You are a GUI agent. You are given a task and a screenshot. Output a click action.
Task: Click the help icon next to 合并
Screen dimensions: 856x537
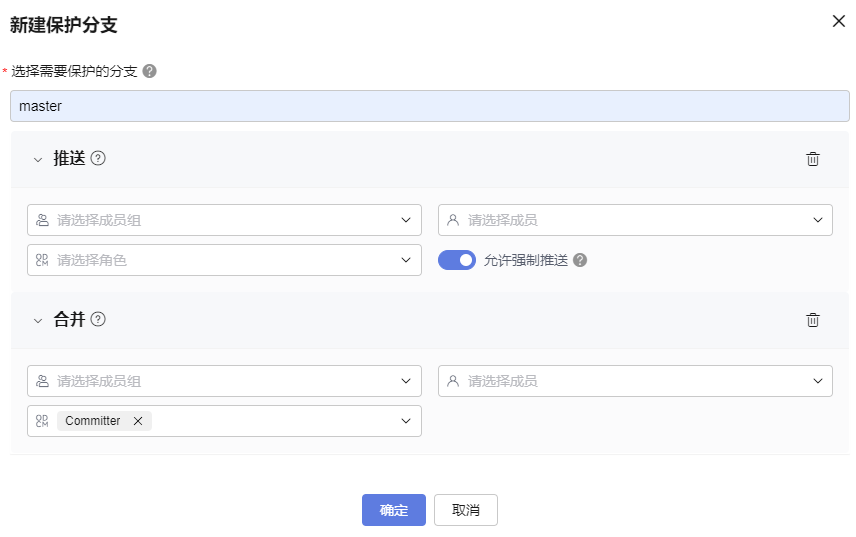98,320
